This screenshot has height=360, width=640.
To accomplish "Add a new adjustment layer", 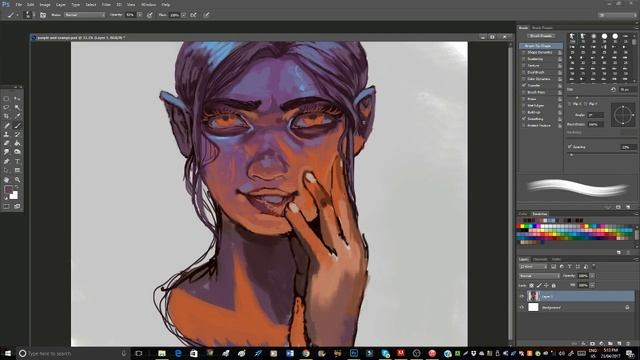I will pos(601,344).
